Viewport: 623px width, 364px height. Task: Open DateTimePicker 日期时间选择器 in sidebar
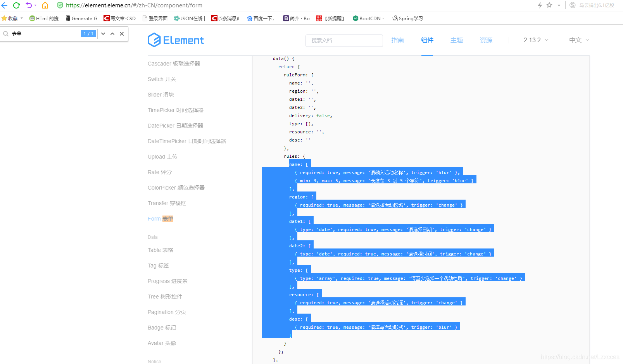pos(186,141)
